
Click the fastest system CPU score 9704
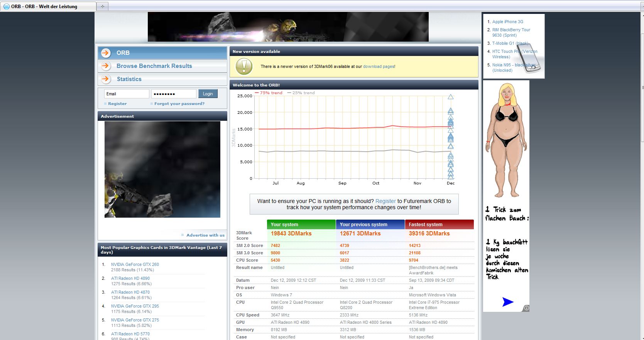click(414, 260)
